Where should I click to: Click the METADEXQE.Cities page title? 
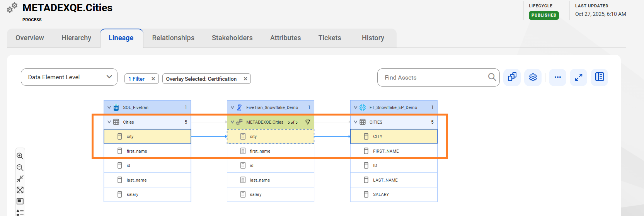point(68,8)
